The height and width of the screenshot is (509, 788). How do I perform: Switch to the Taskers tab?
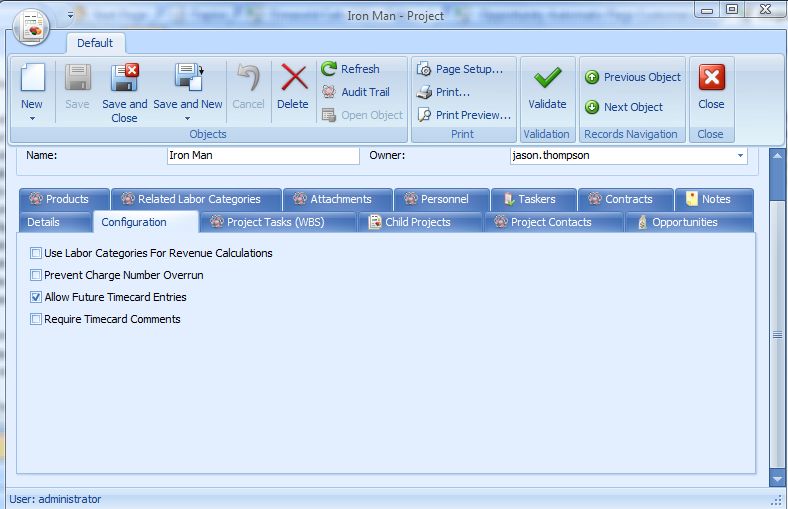534,199
